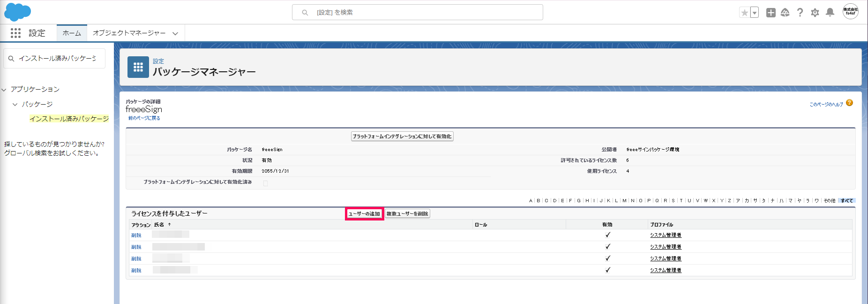The height and width of the screenshot is (304, 868).
Task: Filter users by letter A
Action: 531,201
